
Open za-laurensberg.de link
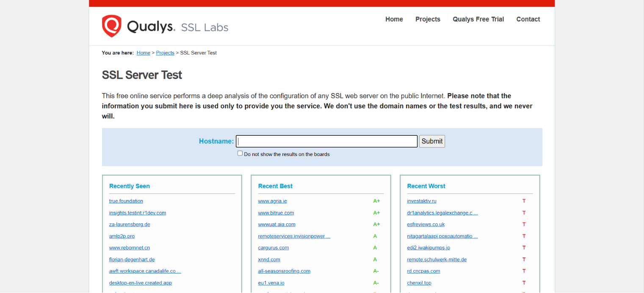click(x=130, y=224)
